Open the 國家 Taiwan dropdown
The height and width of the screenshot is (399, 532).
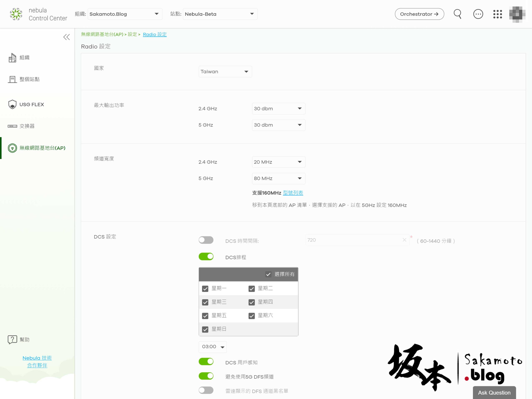click(225, 72)
